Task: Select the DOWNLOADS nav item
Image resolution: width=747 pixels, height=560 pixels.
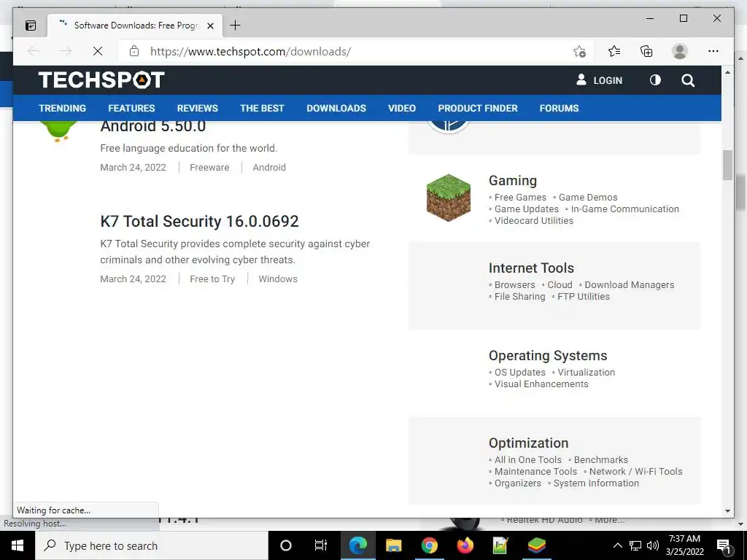Action: pyautogui.click(x=336, y=108)
